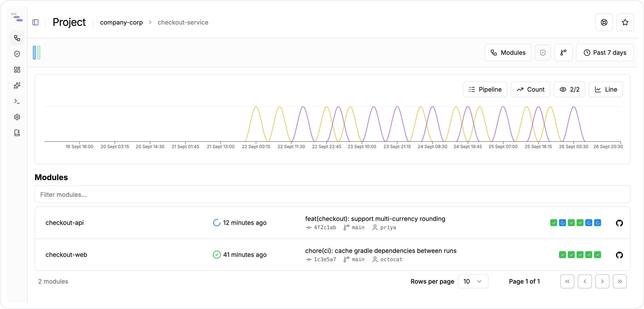Go to last page button
Viewport: 644px width, 309px height.
point(619,281)
